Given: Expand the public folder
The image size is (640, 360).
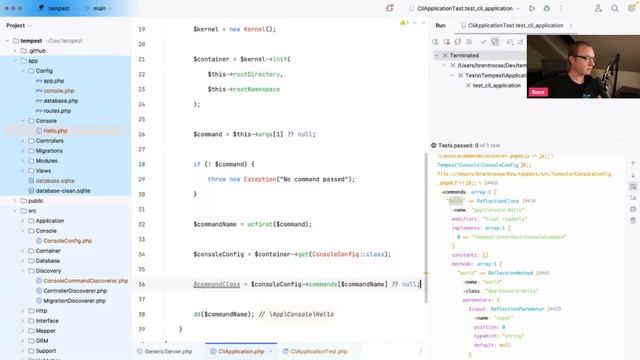Looking at the screenshot, I should point(15,201).
